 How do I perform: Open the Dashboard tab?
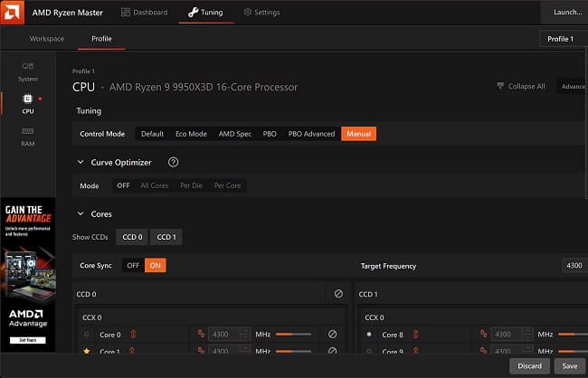coord(144,13)
